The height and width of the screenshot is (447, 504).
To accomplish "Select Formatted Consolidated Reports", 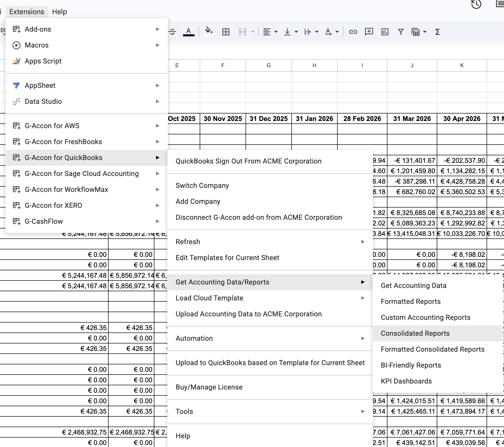I will [x=438, y=349].
